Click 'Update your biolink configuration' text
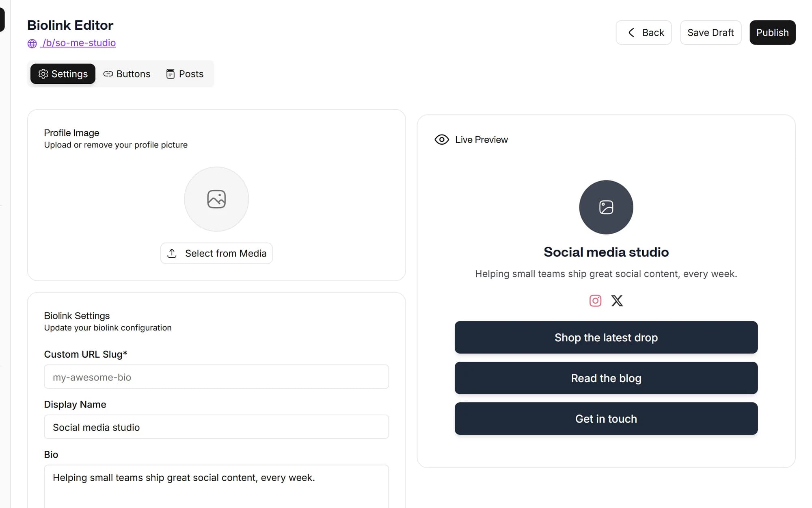 click(x=108, y=328)
